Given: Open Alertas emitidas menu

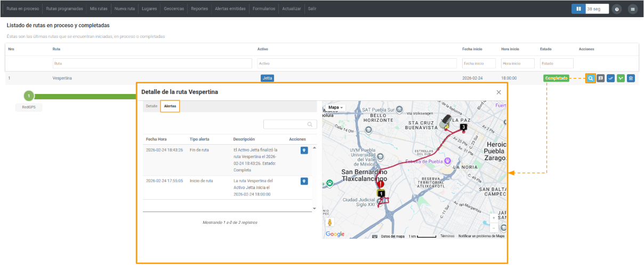Looking at the screenshot, I should [230, 9].
